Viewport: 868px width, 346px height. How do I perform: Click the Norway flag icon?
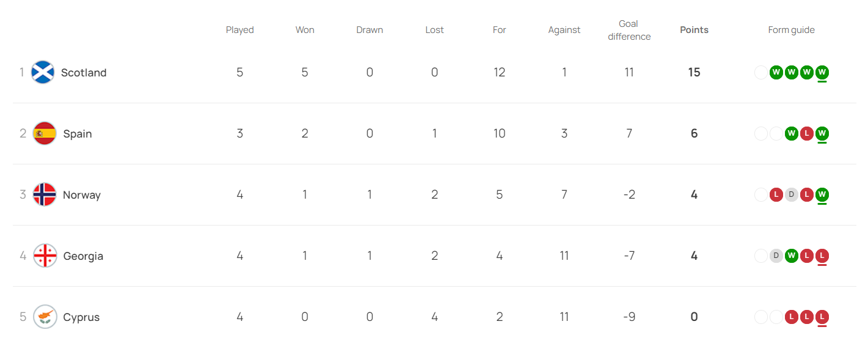pos(45,194)
